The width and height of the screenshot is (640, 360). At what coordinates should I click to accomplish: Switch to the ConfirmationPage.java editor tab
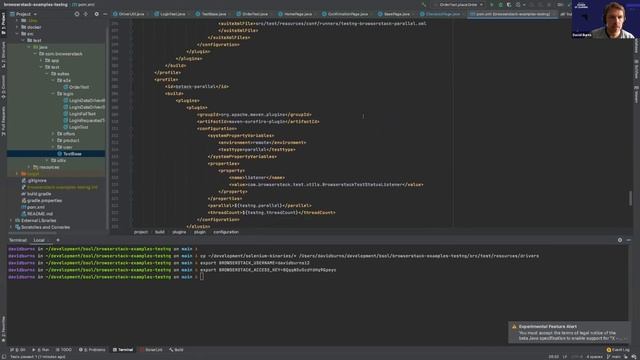click(346, 14)
